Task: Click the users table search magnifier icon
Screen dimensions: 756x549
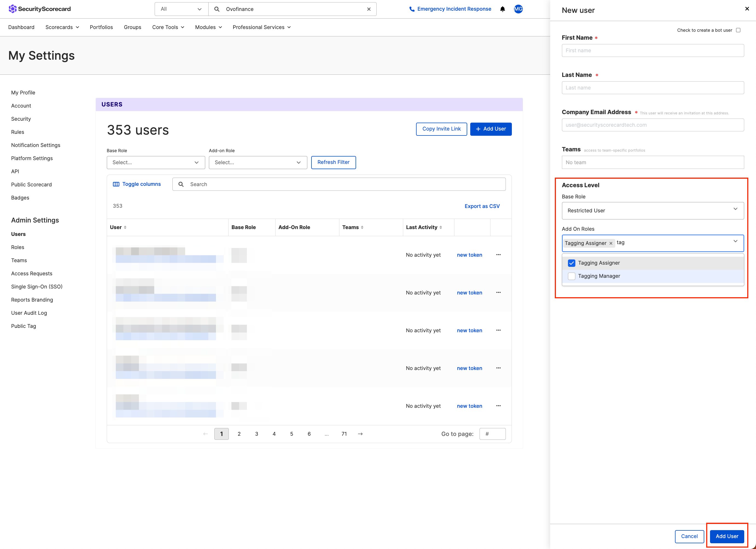Action: pos(181,184)
